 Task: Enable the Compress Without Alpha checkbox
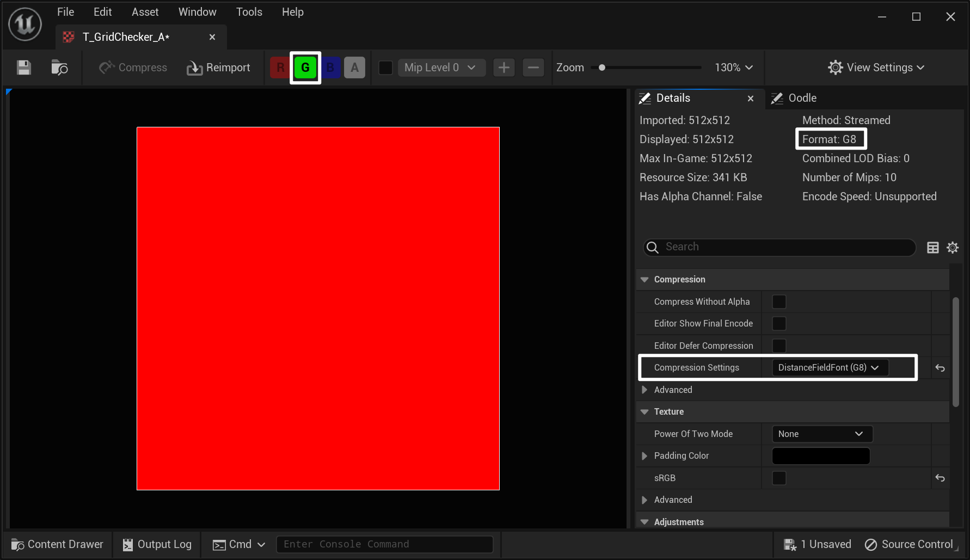click(x=779, y=301)
